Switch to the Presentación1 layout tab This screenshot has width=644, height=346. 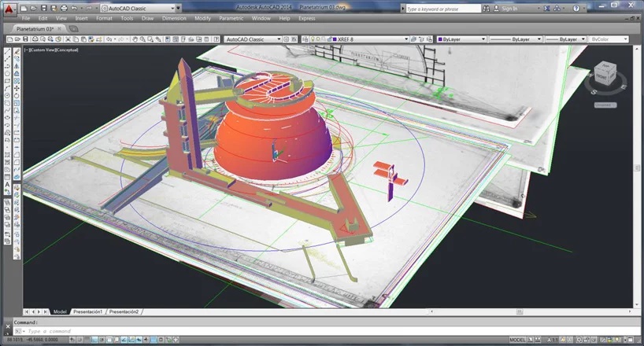click(88, 312)
